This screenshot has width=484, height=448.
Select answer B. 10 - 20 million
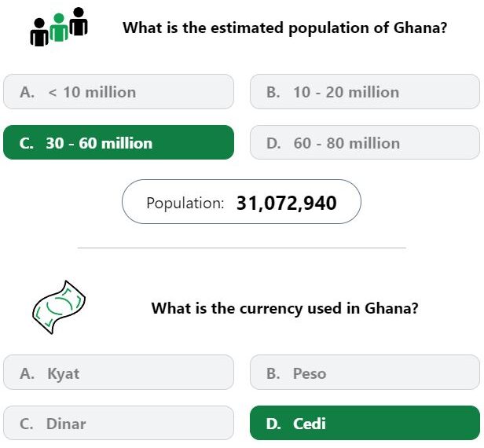[x=365, y=92]
